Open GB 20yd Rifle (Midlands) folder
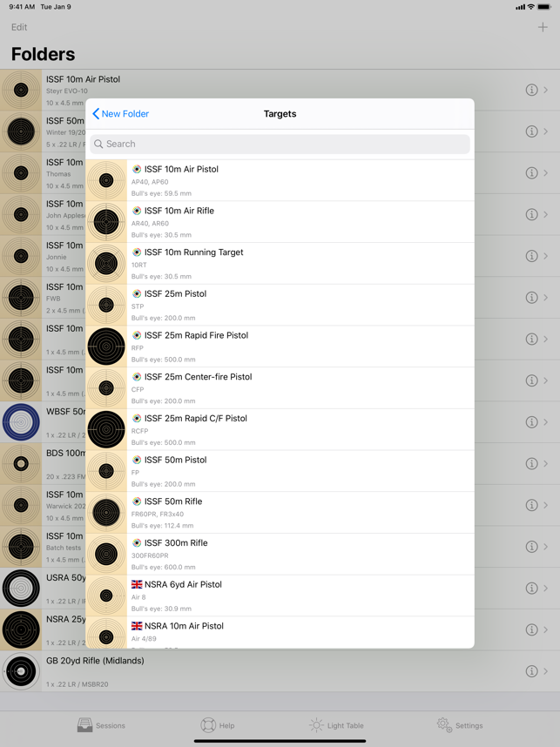The image size is (560, 747). 280,670
